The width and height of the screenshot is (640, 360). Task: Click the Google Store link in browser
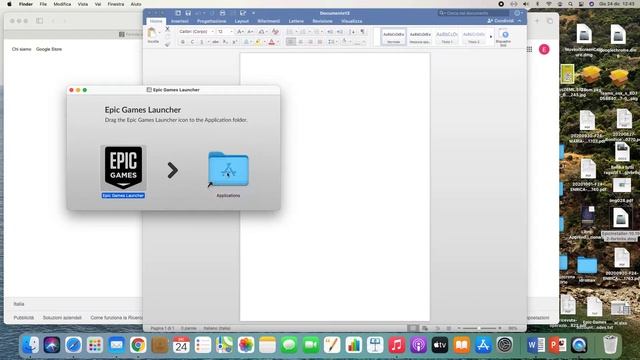click(49, 49)
